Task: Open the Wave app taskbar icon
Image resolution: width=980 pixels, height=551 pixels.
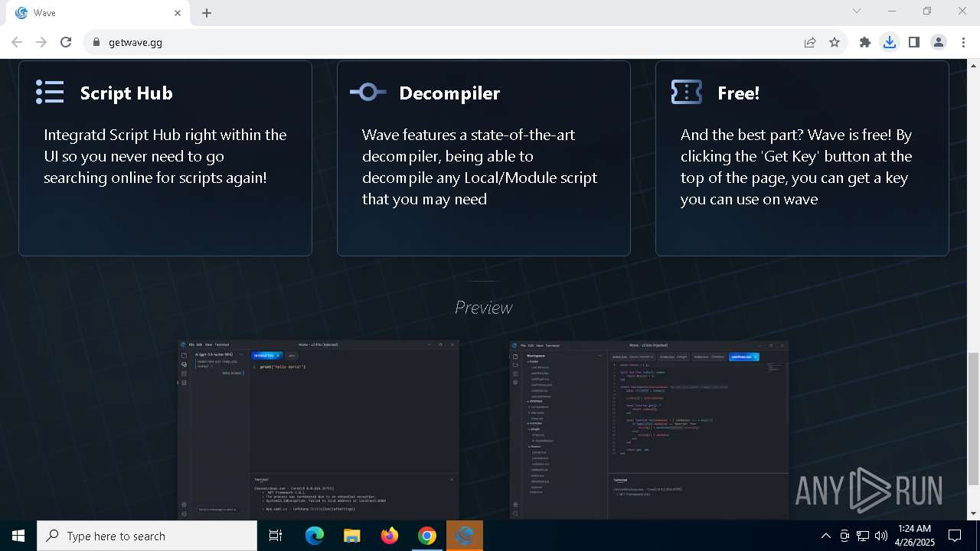Action: [x=465, y=536]
